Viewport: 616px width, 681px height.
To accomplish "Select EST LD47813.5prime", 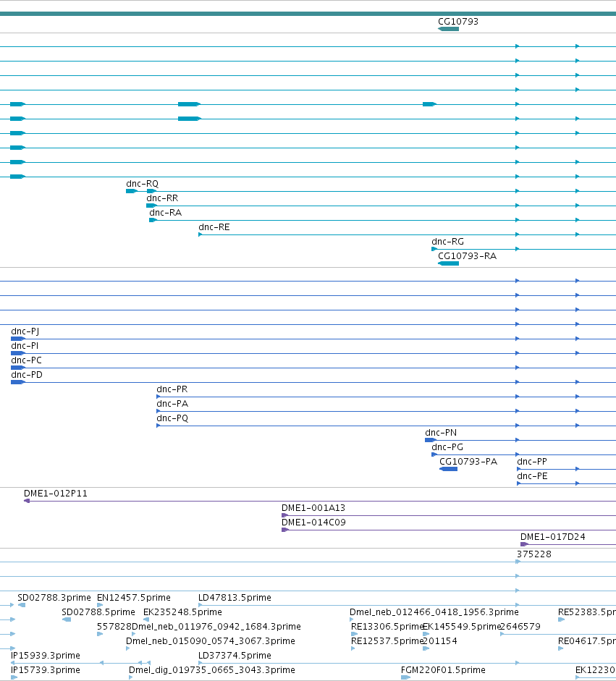I will click(235, 598).
